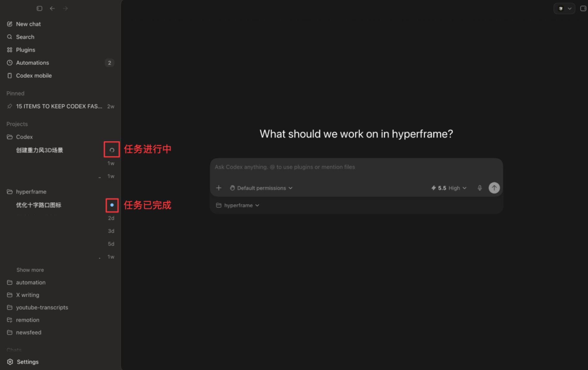588x370 pixels.
Task: Open the hyperframe project dropdown below input
Action: point(238,205)
